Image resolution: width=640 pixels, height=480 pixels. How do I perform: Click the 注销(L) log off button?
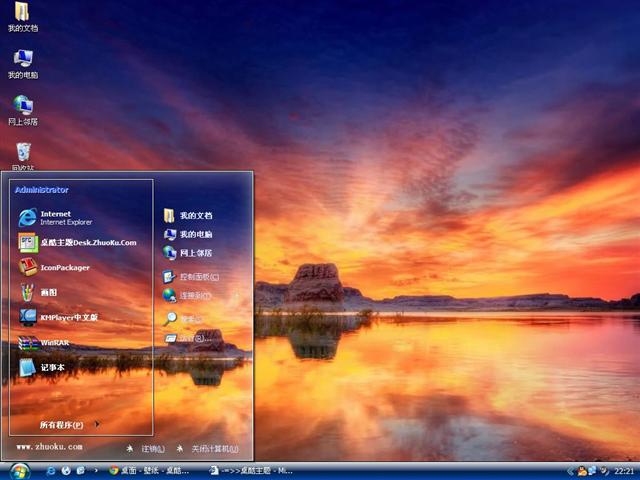tap(147, 449)
